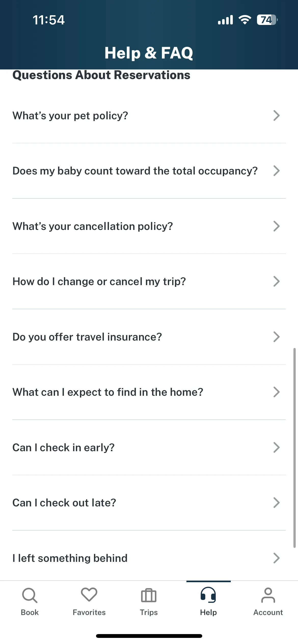Open "Does my baby count toward the total occupancy?"

tap(149, 171)
